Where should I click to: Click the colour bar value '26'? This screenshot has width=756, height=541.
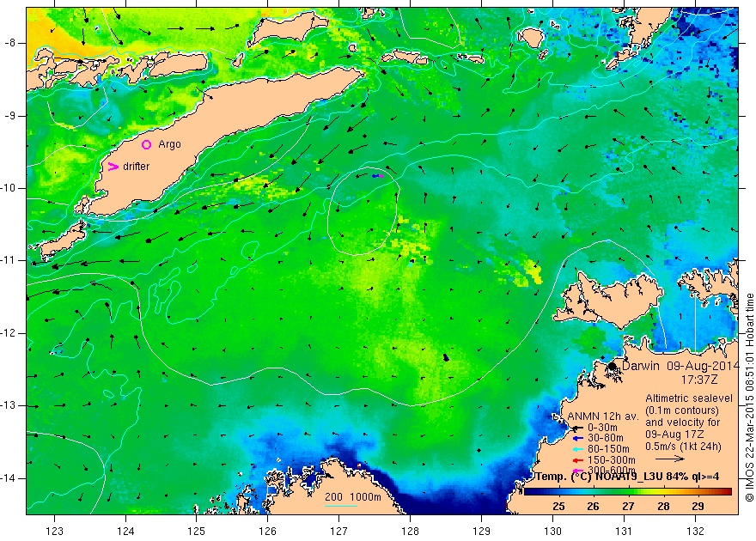[593, 507]
